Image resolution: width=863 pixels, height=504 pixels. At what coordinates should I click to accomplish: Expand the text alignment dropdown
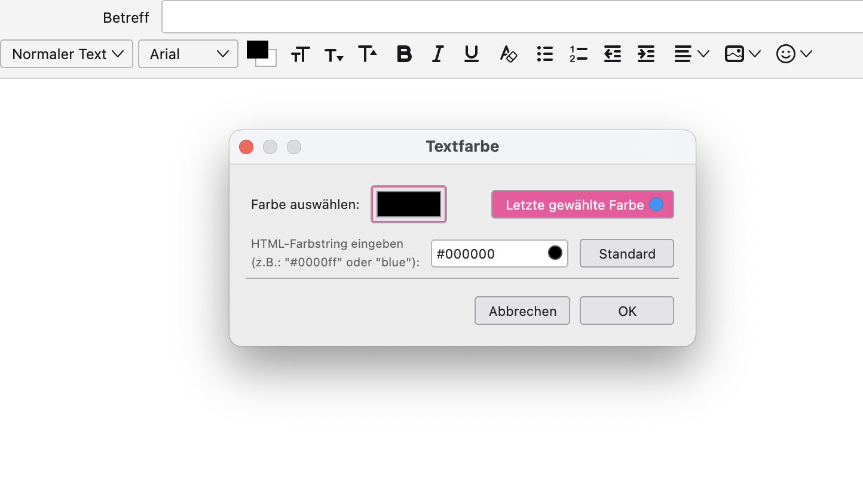click(691, 54)
